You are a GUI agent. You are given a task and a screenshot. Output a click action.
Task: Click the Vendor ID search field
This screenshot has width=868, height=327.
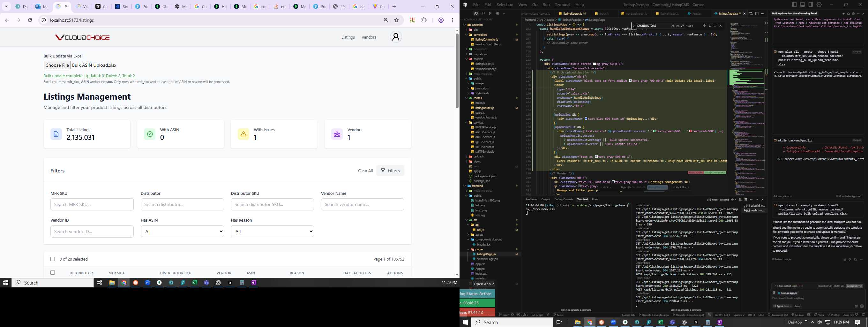click(x=92, y=231)
